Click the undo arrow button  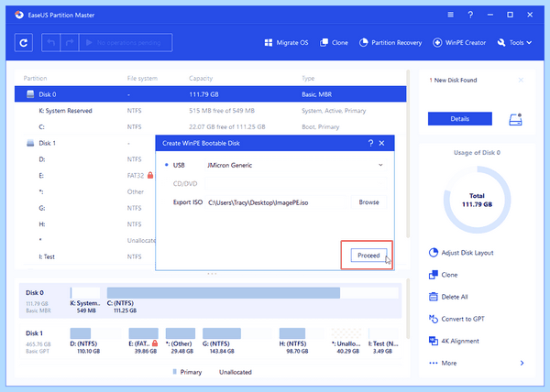[x=51, y=43]
